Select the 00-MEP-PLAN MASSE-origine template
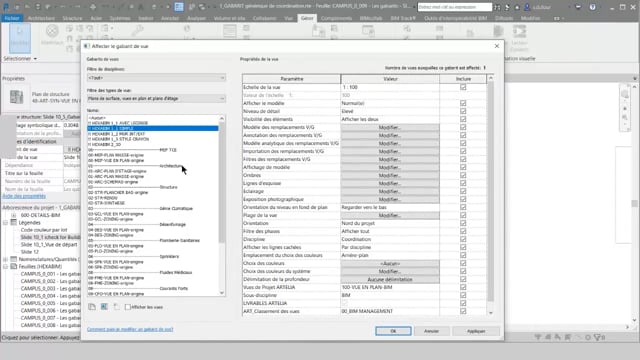 (x=116, y=155)
